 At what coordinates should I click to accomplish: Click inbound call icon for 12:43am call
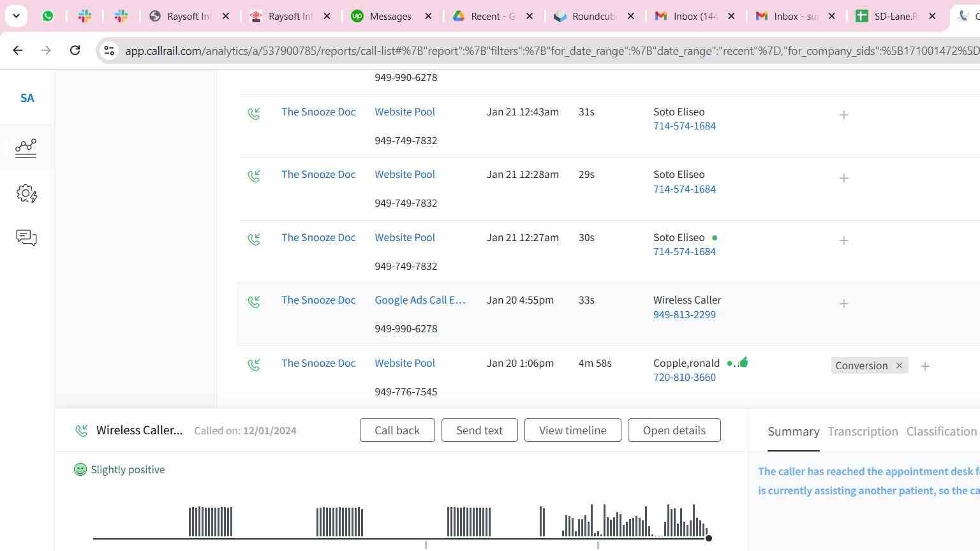(x=254, y=114)
